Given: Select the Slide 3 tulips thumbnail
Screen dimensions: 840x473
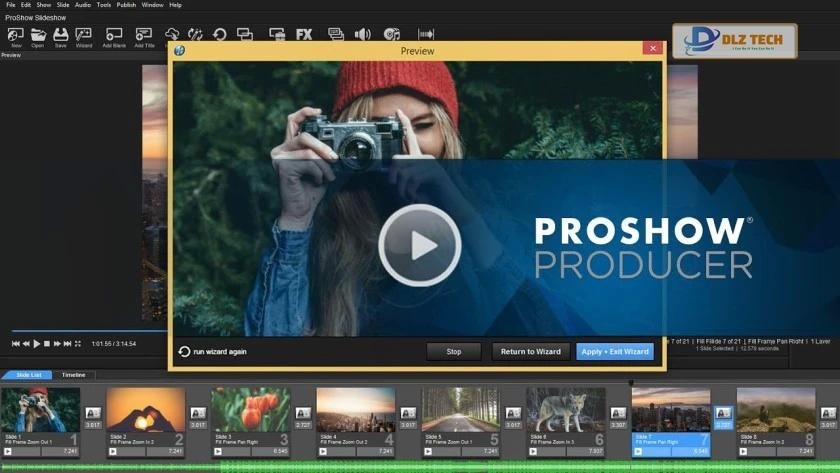Looking at the screenshot, I should [x=251, y=410].
